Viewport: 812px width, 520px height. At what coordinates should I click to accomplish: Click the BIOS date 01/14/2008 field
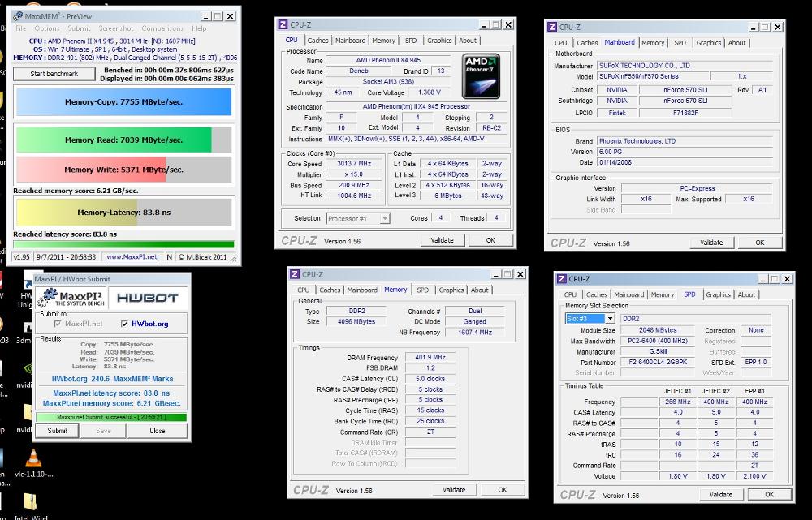coord(685,162)
